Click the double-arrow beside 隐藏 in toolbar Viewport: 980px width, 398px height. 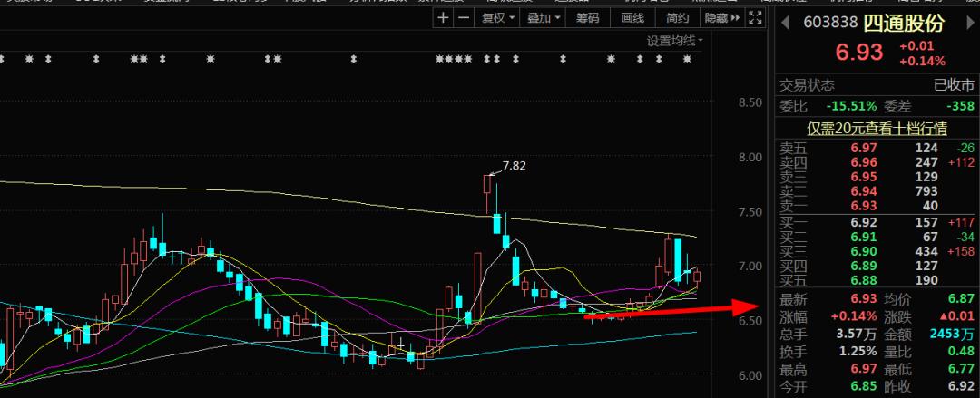(733, 17)
